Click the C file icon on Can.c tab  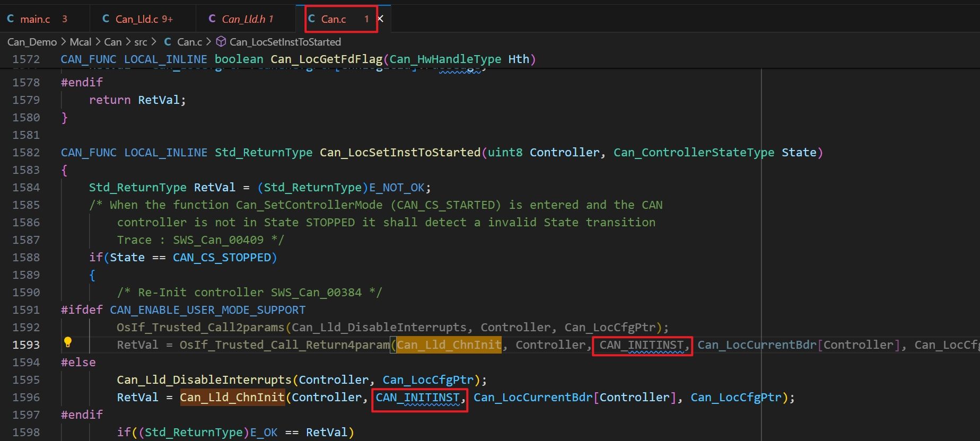[x=311, y=19]
